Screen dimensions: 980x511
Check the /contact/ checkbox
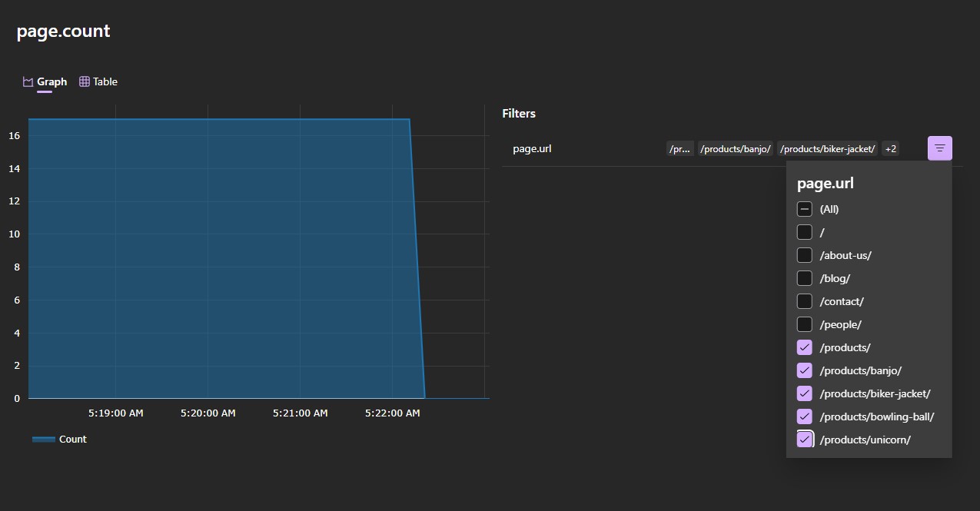(x=804, y=301)
